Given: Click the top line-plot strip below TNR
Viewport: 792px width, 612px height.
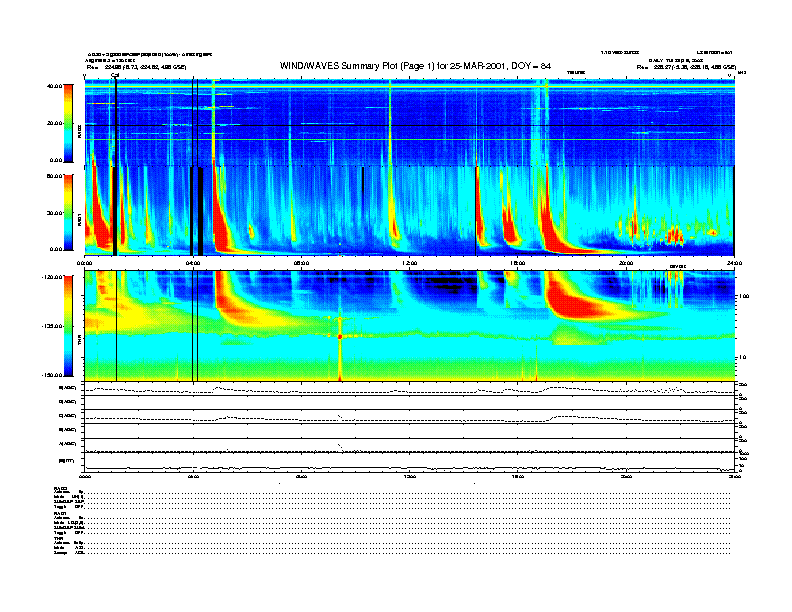Looking at the screenshot, I should pyautogui.click(x=409, y=389).
